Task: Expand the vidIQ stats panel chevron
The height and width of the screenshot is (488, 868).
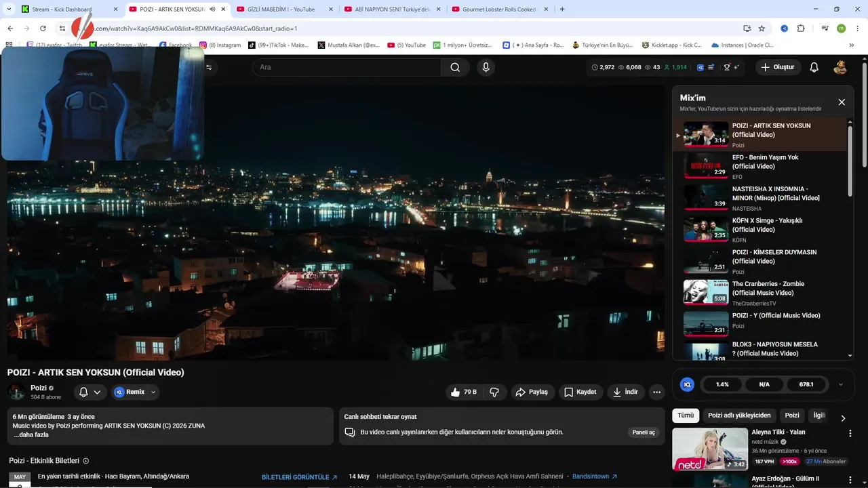Action: pyautogui.click(x=841, y=384)
